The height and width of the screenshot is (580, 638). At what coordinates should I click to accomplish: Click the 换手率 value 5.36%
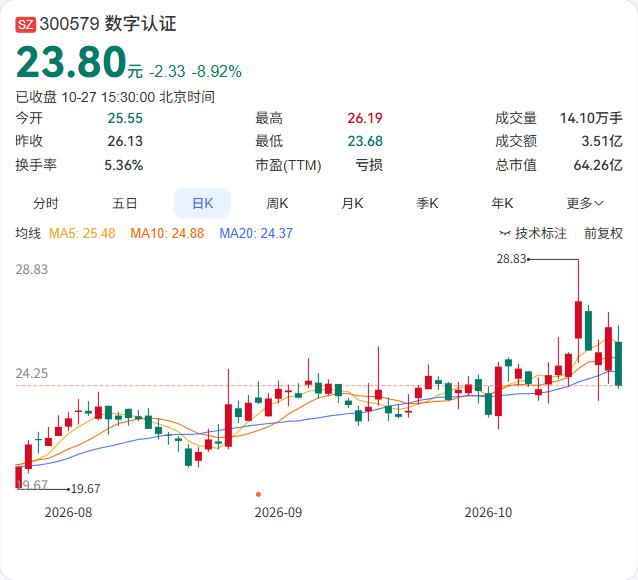124,165
